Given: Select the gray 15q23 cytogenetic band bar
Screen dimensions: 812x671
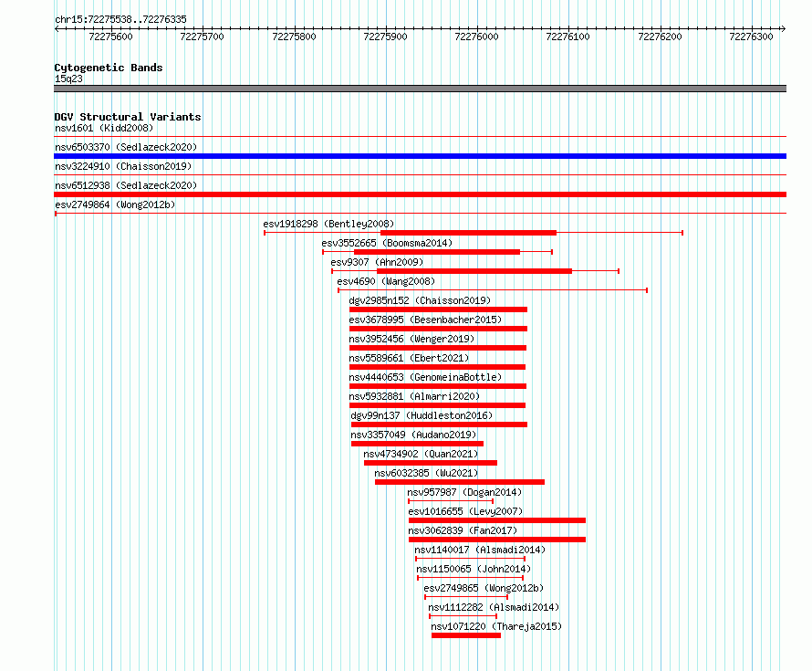Looking at the screenshot, I should [420, 89].
